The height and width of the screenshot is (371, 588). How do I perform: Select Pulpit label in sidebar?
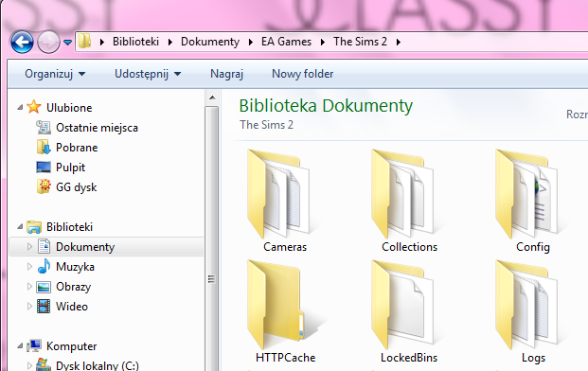coord(70,168)
